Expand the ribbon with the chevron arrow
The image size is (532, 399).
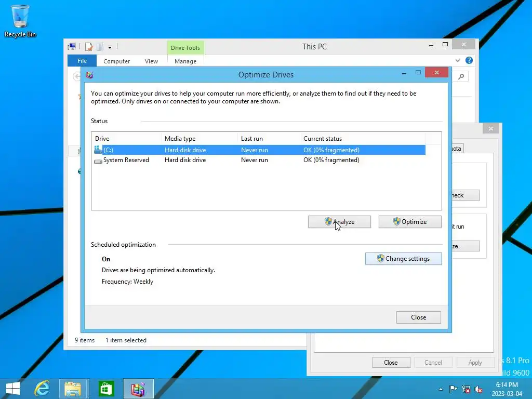(458, 60)
